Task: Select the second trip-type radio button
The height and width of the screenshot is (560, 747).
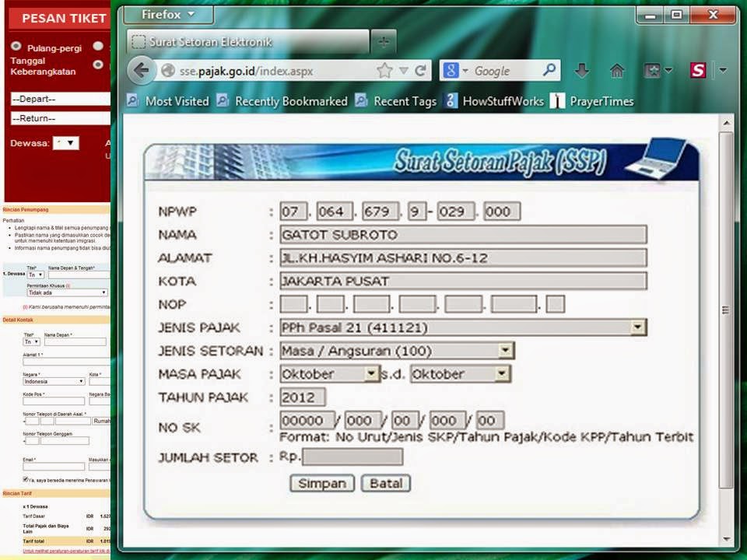Action: click(99, 45)
